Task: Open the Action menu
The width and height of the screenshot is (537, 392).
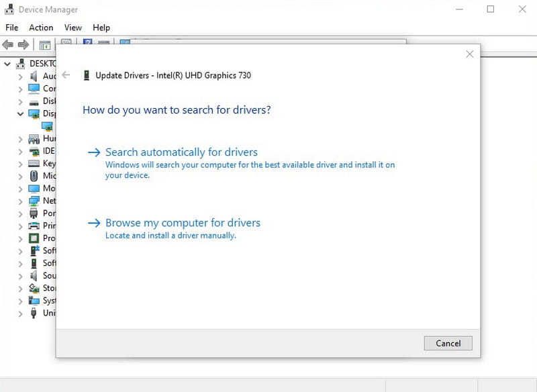Action: tap(41, 28)
